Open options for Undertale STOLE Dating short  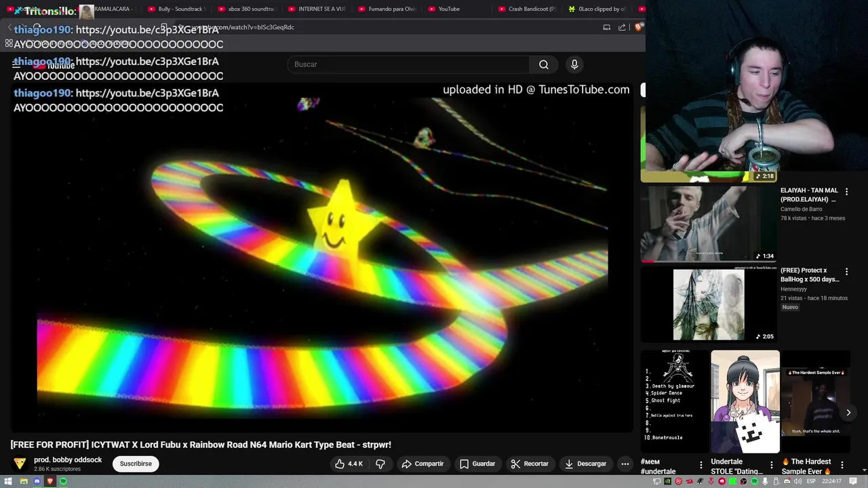click(771, 465)
